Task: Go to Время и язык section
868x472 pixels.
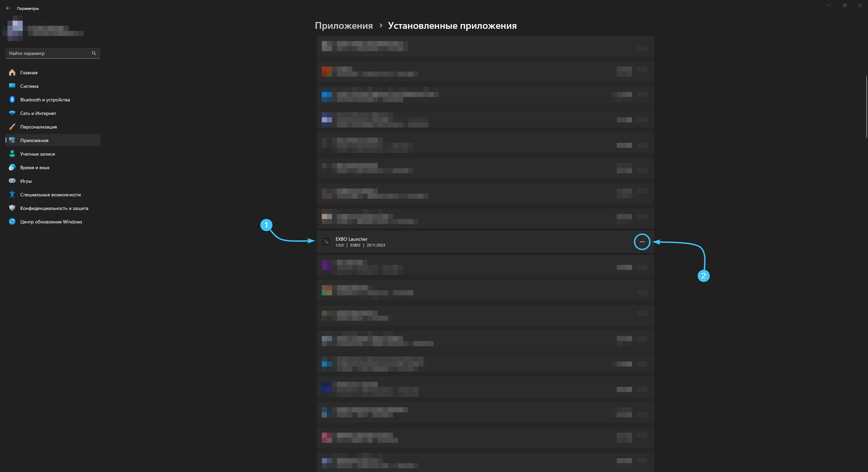Action: click(x=35, y=168)
